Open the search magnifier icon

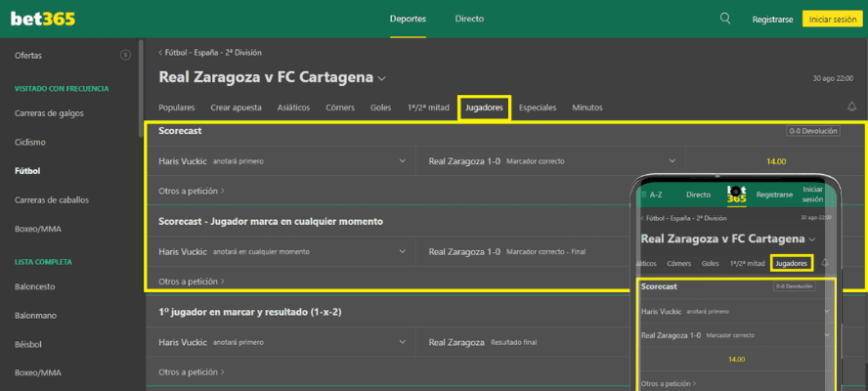[725, 19]
